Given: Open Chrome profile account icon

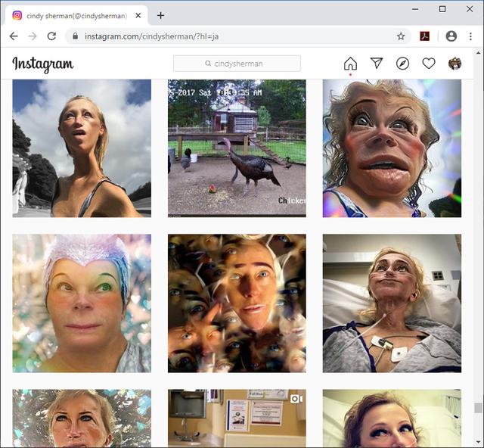Looking at the screenshot, I should 451,36.
